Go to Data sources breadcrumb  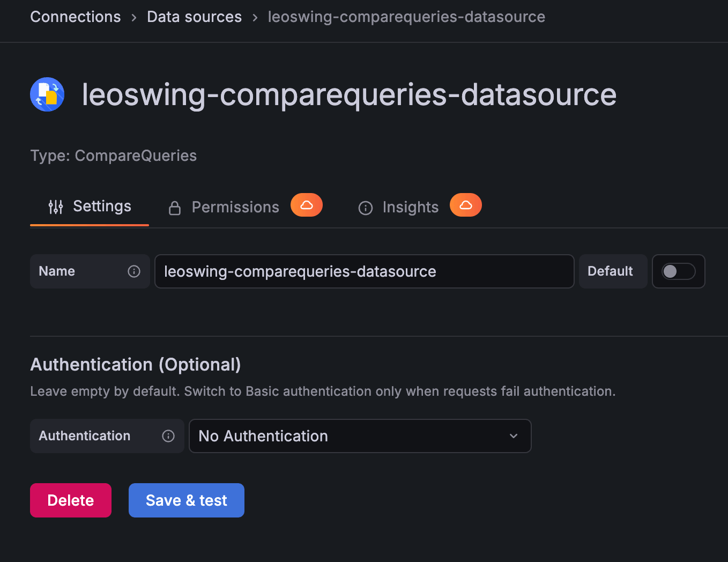195,17
